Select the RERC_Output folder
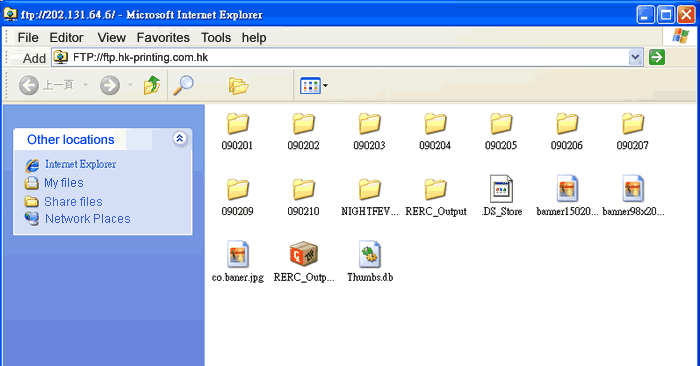The width and height of the screenshot is (700, 366). [436, 197]
